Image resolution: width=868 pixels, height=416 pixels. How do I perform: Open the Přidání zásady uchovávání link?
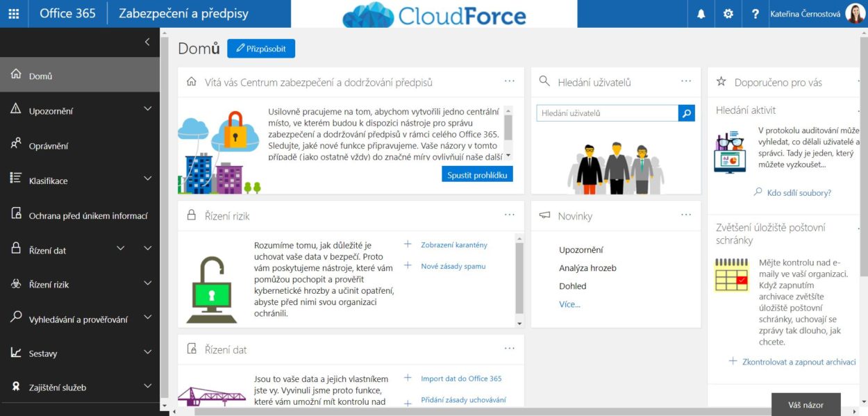463,399
